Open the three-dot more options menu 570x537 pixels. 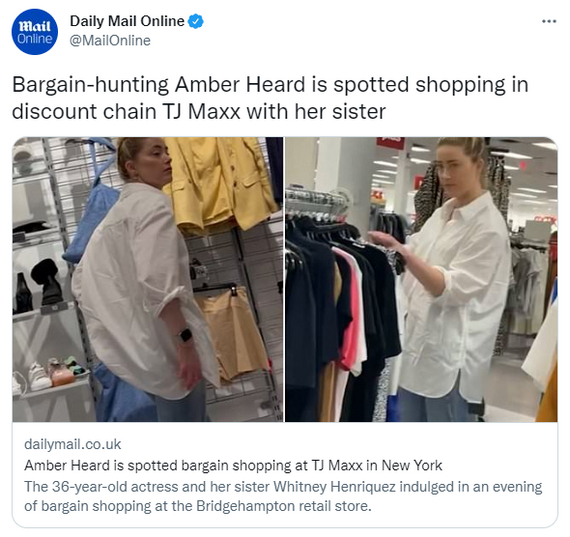(x=549, y=21)
